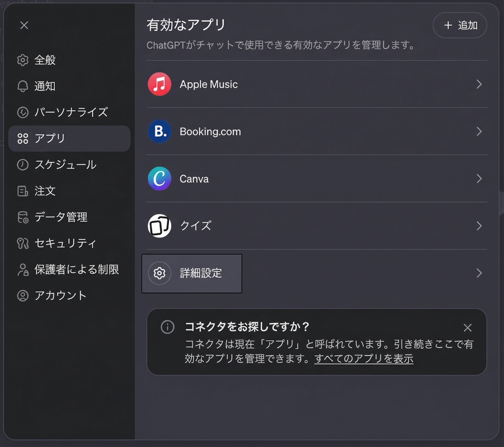Click the gear icon beside 全般

point(23,60)
